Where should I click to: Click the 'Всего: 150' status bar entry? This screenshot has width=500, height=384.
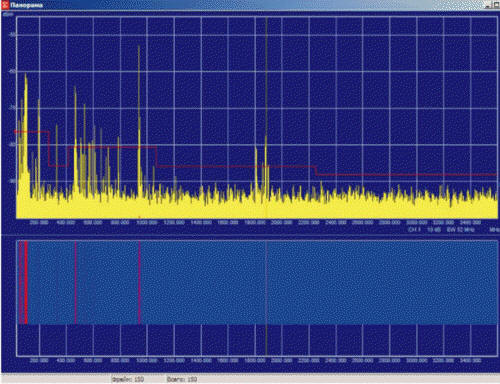(x=182, y=379)
